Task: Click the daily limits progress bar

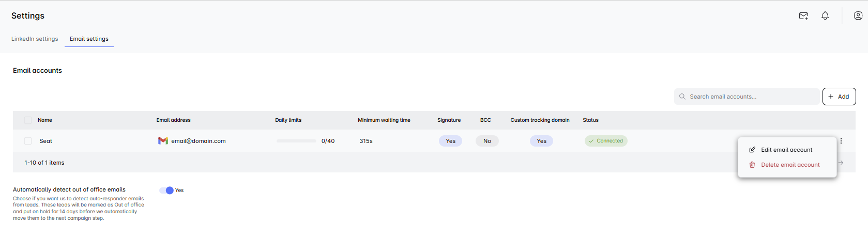Action: [296, 141]
